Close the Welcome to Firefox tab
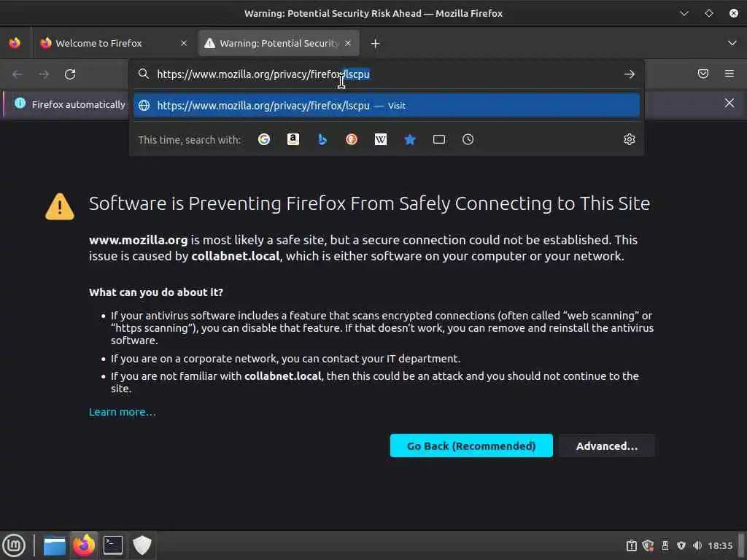This screenshot has height=560, width=747. [x=184, y=43]
